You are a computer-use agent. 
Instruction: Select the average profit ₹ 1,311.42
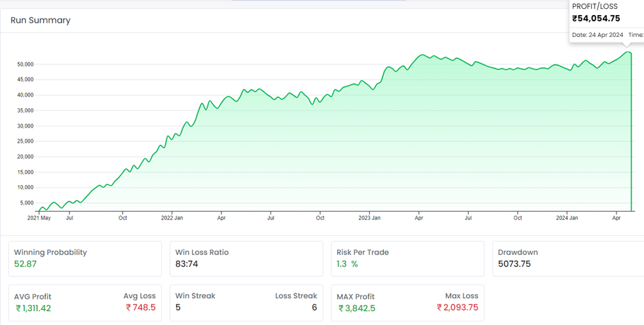pos(34,308)
